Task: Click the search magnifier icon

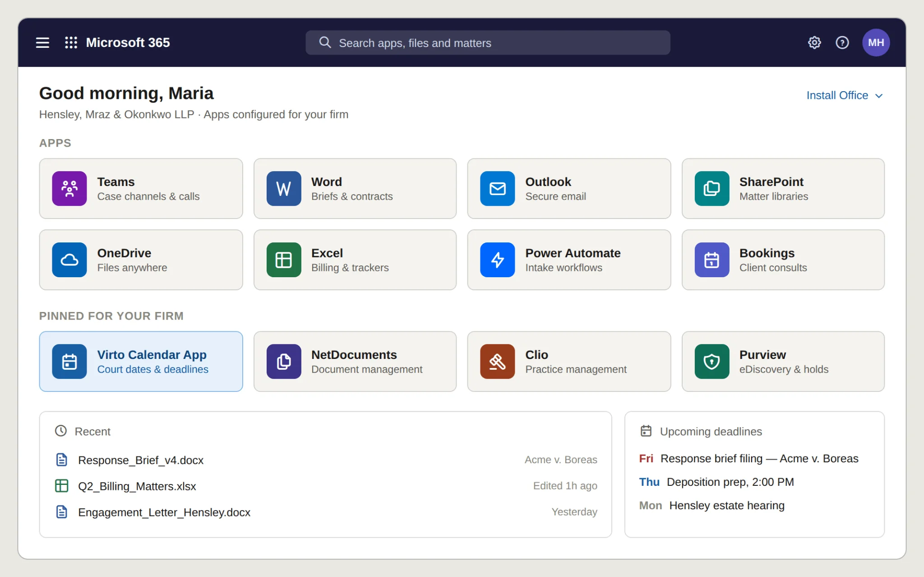Action: click(325, 42)
